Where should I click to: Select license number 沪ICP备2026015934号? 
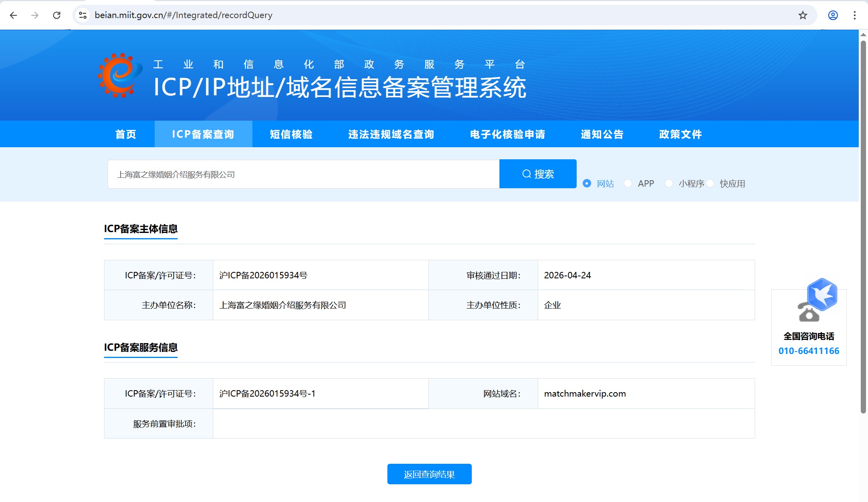(263, 275)
